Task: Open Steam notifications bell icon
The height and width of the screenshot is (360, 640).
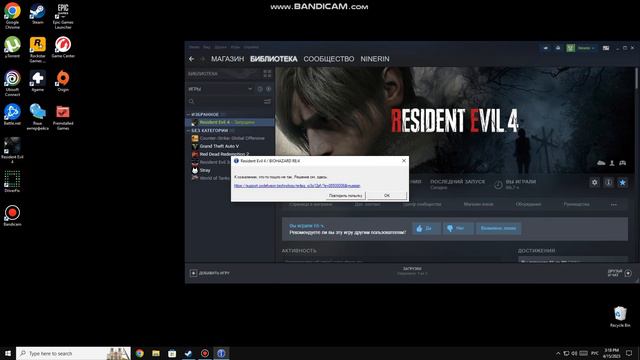Action: [x=558, y=48]
